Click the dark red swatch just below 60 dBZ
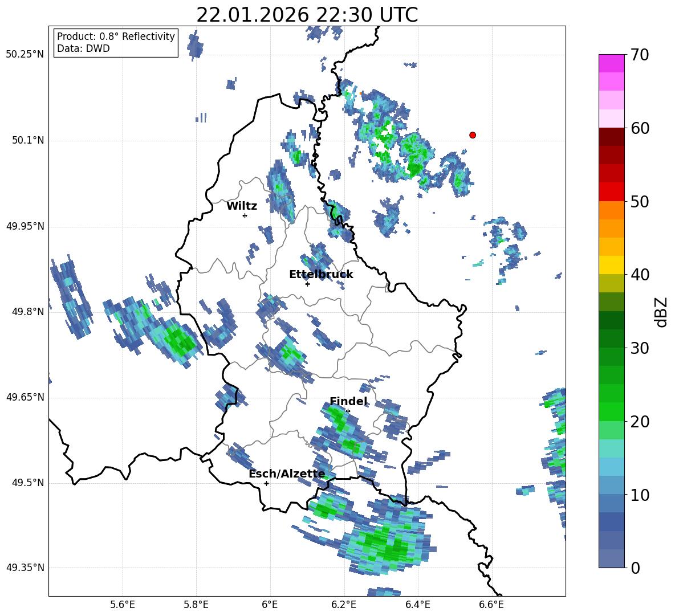This screenshot has width=675, height=616. click(x=611, y=137)
